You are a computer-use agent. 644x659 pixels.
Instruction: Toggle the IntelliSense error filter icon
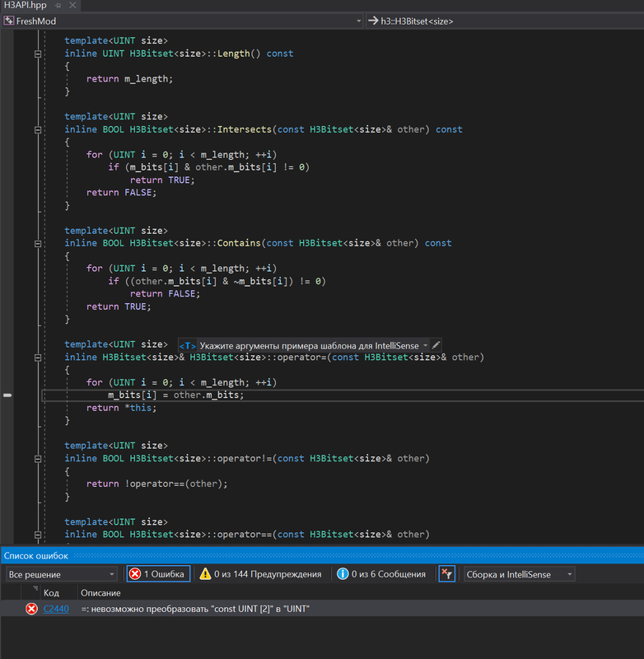pos(446,573)
